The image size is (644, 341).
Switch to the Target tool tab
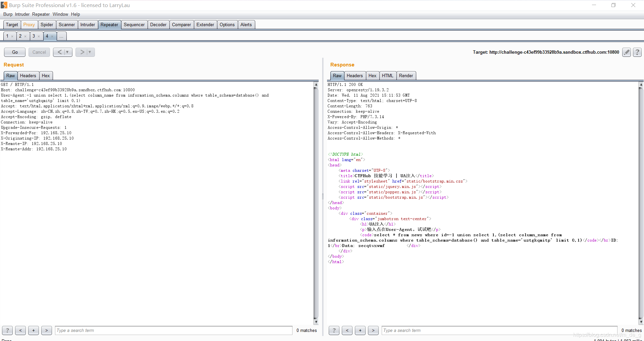pos(12,25)
